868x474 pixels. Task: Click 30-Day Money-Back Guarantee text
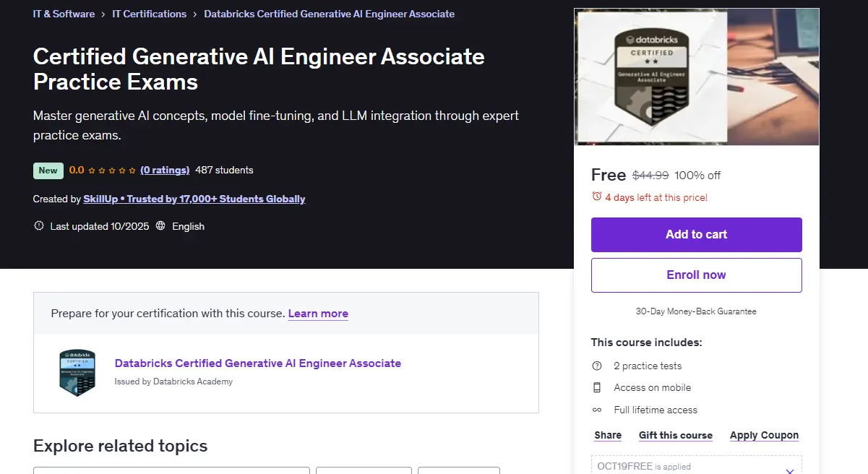tap(696, 311)
